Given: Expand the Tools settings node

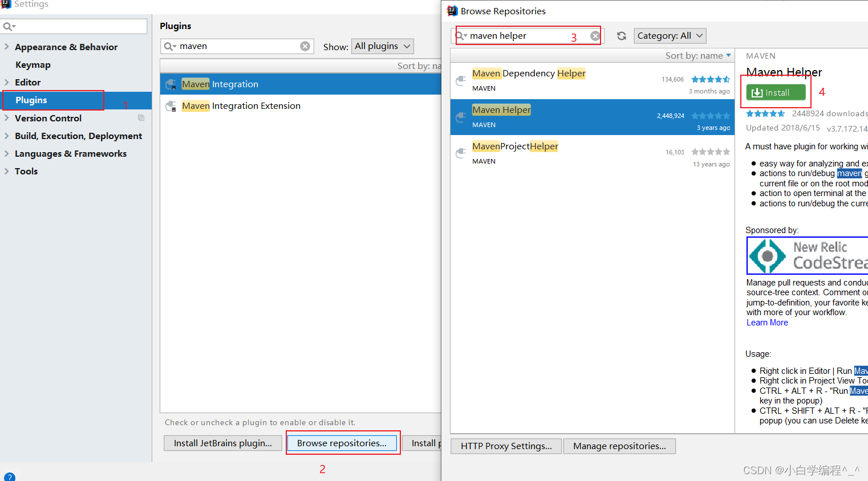Looking at the screenshot, I should (x=7, y=171).
